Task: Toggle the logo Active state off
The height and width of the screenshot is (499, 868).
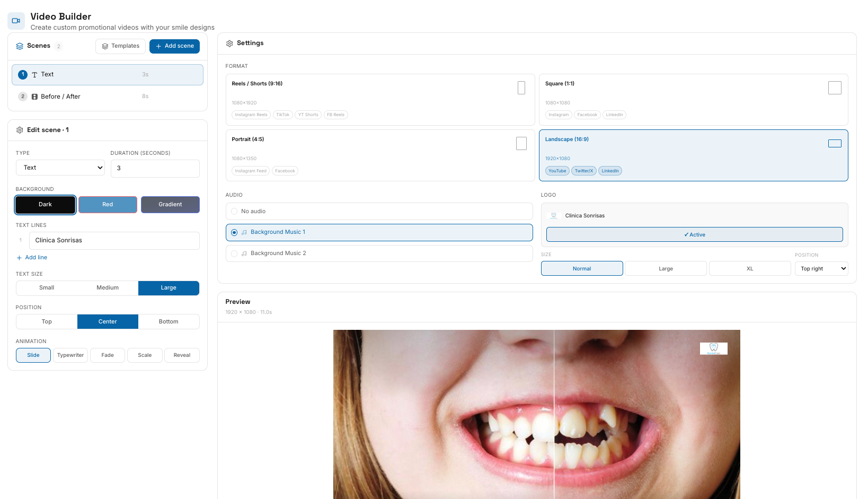Action: [694, 234]
